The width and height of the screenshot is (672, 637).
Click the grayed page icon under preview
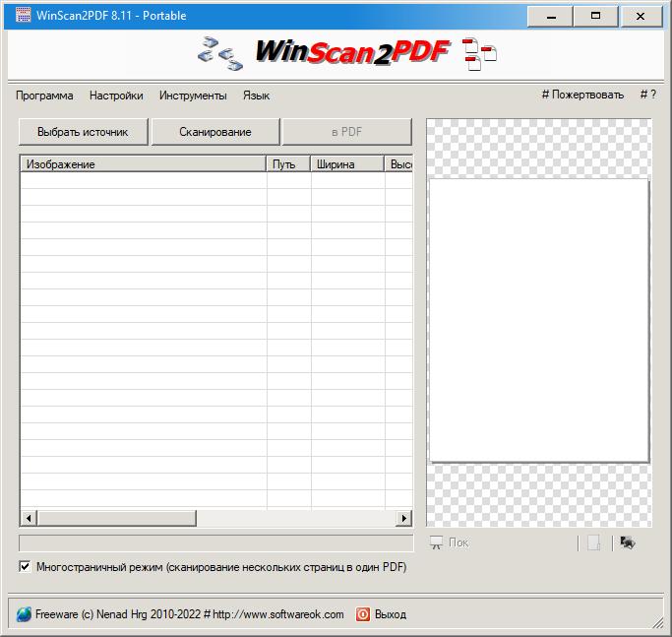point(593,542)
